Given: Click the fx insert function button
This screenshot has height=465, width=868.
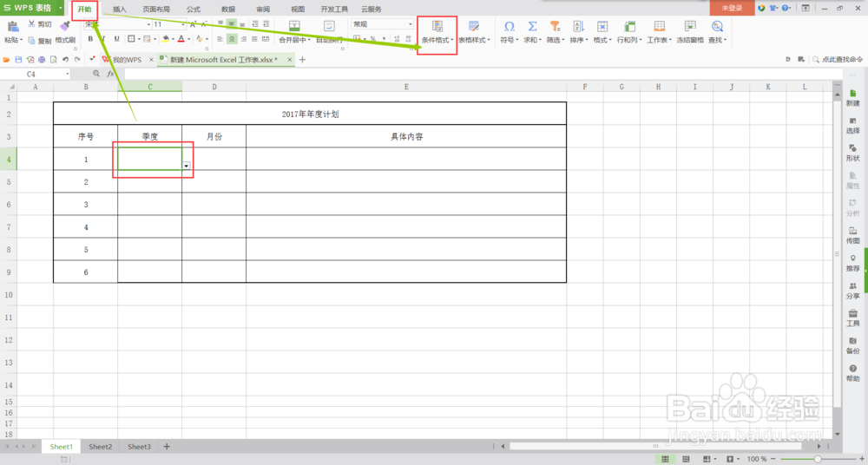Looking at the screenshot, I should (x=110, y=74).
